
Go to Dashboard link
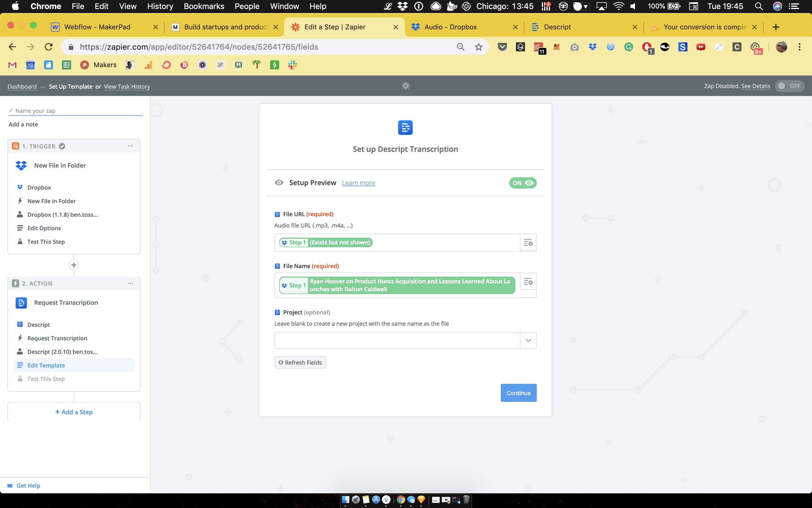pos(22,86)
